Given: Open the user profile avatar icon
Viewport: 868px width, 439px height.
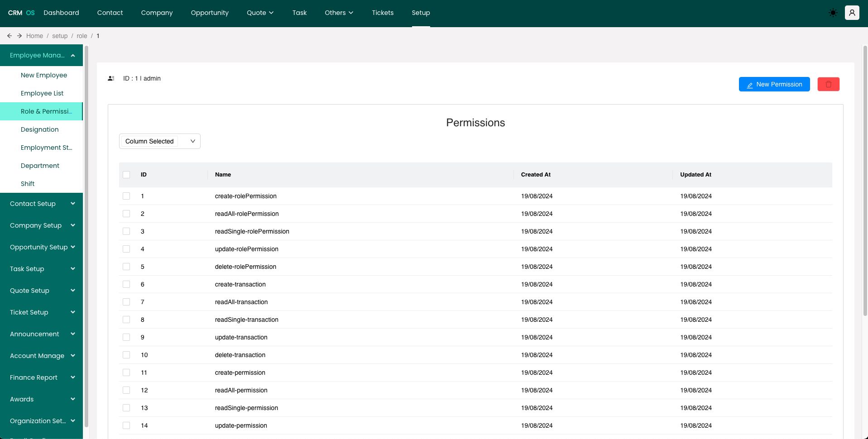Looking at the screenshot, I should [852, 13].
